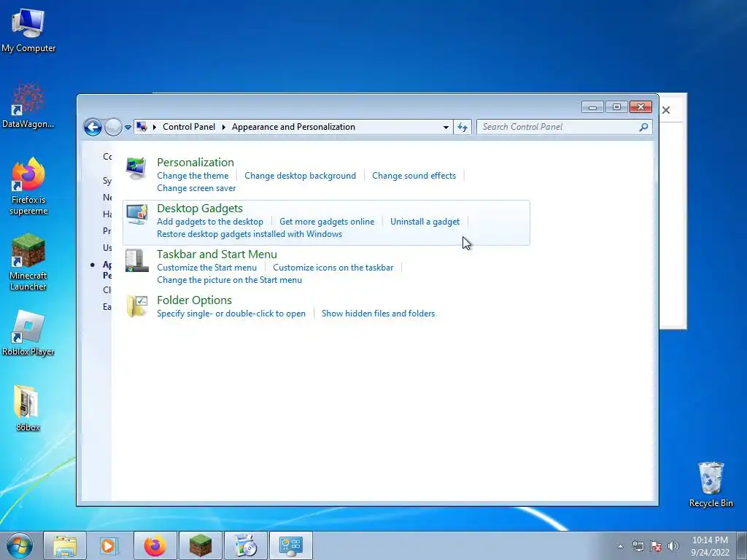Launch Minecraft Launcher desktop shortcut
This screenshot has height=560, width=747.
tap(28, 262)
